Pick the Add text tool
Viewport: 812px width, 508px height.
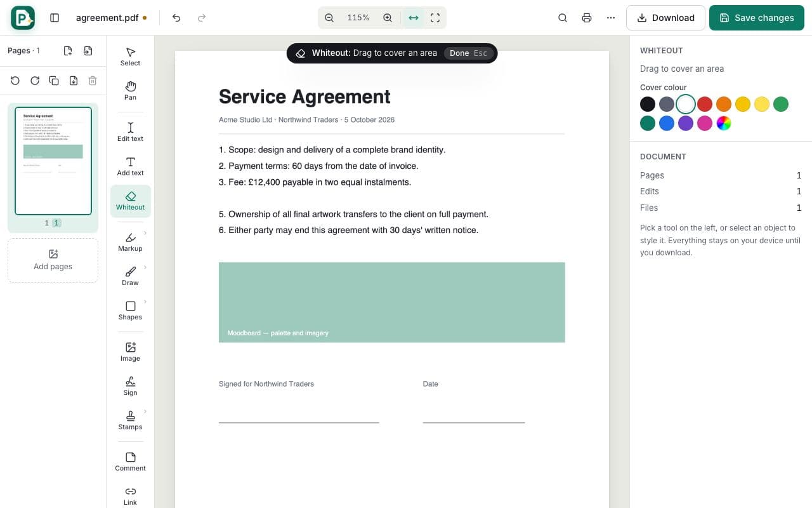tap(130, 166)
